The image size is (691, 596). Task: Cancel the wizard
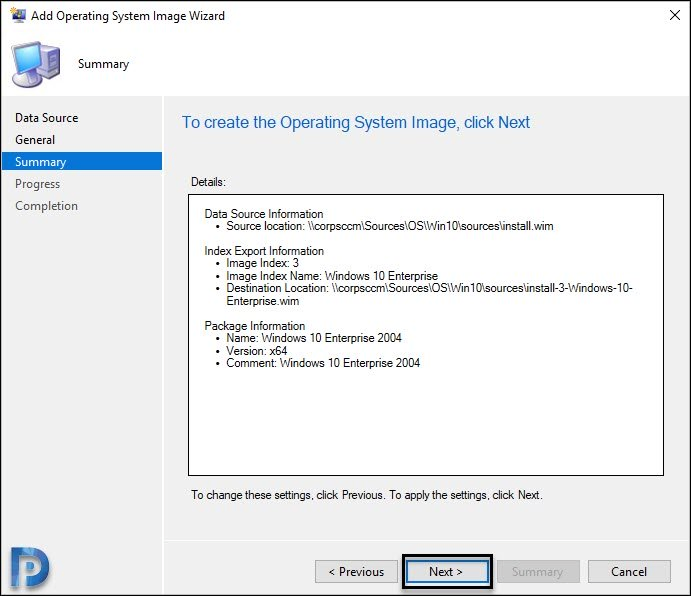click(629, 571)
